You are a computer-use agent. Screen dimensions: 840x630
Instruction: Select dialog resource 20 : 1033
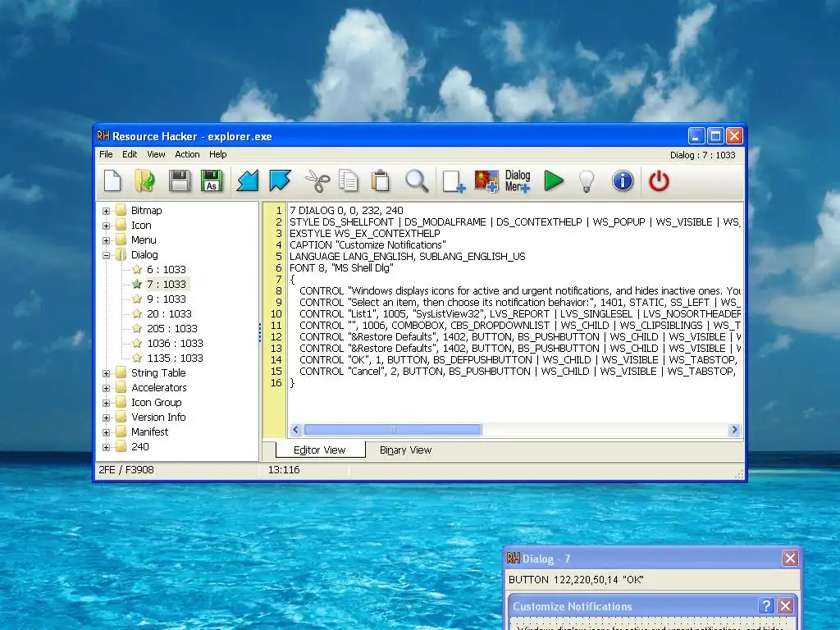169,314
